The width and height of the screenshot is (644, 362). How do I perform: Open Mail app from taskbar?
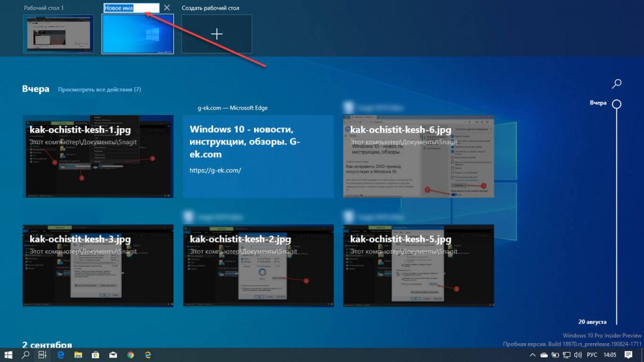113,354
